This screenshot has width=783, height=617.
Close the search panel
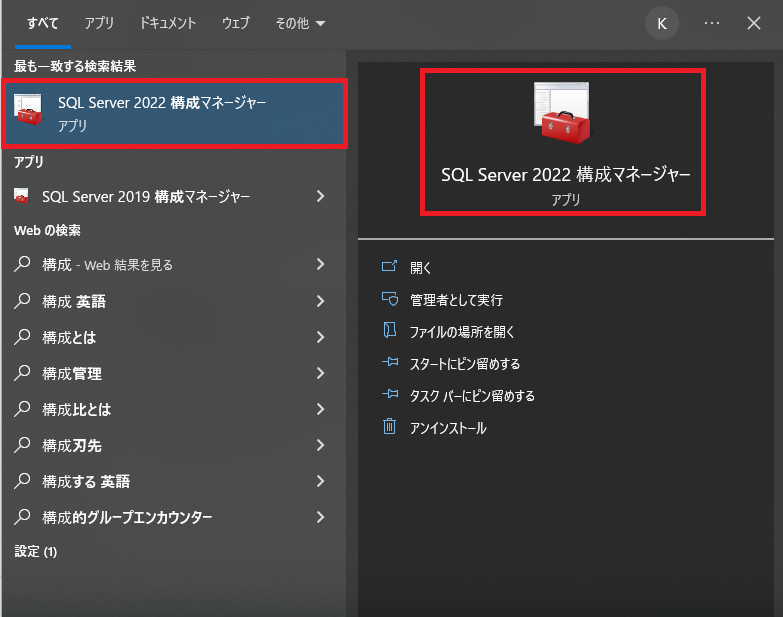click(x=754, y=23)
